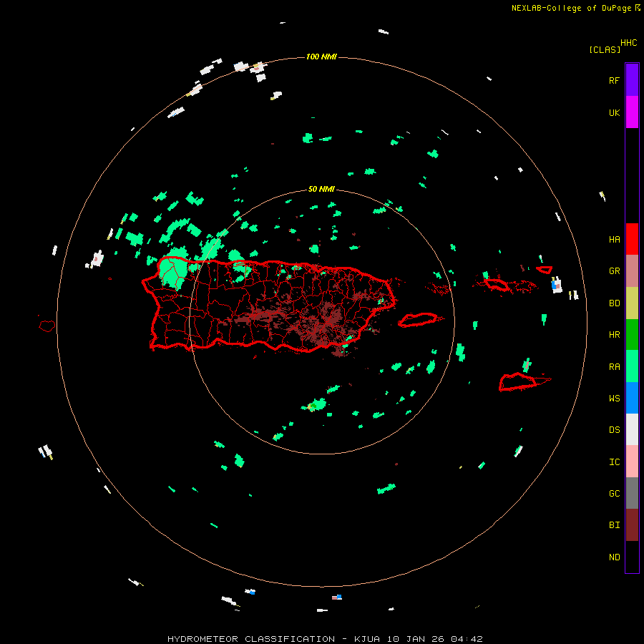Click the Mona island outline west of Puerto Rico
Image resolution: width=644 pixels, height=644 pixels.
(47, 326)
